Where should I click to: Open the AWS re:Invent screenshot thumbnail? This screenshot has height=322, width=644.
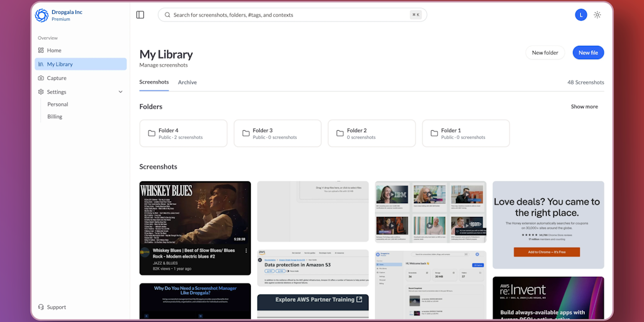tap(548, 298)
